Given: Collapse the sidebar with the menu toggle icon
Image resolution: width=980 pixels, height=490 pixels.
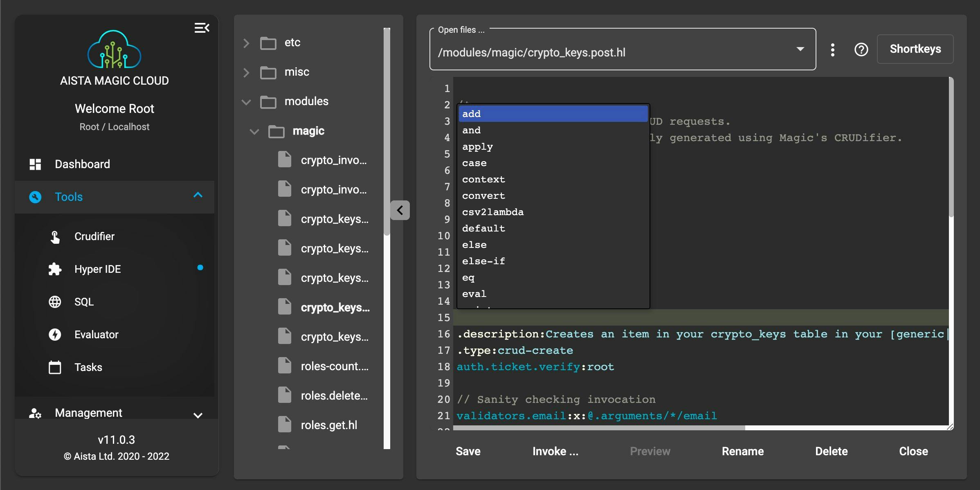Looking at the screenshot, I should pos(202,28).
